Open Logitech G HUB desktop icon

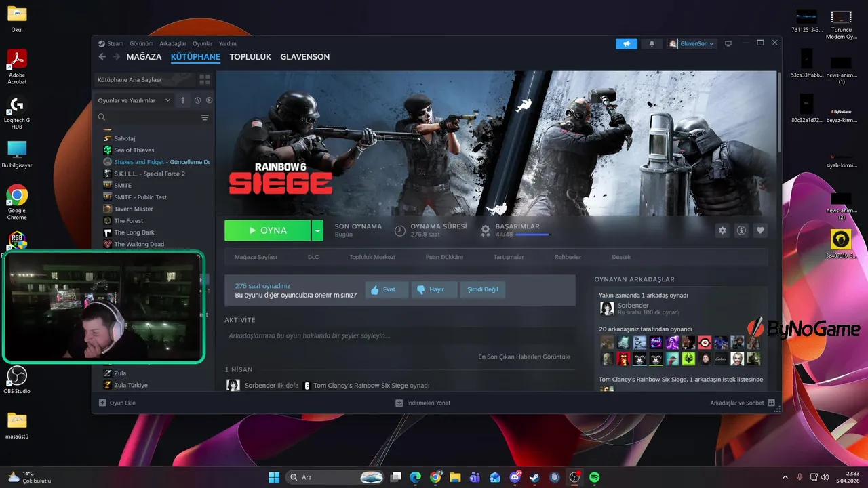pyautogui.click(x=17, y=113)
